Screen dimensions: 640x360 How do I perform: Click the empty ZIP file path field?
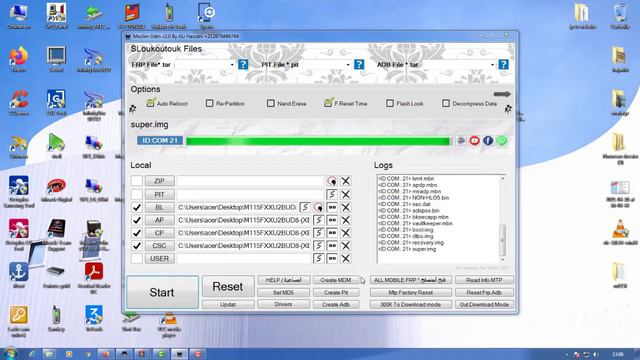point(250,181)
